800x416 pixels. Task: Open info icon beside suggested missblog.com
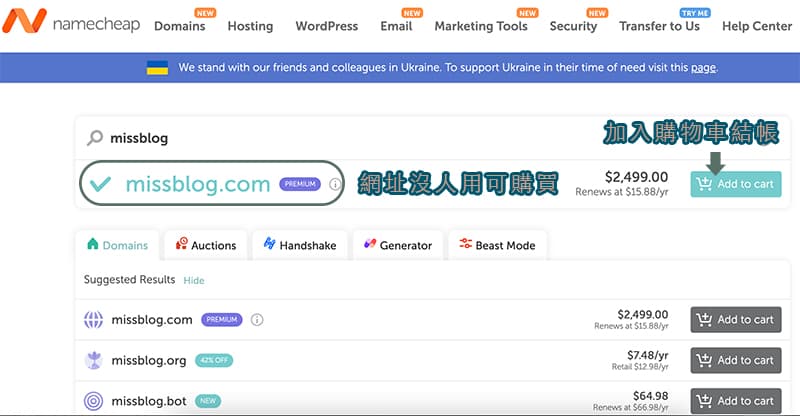pyautogui.click(x=257, y=320)
